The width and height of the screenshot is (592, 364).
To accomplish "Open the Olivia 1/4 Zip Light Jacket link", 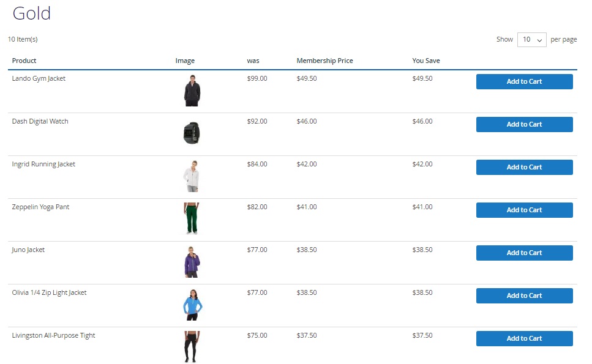I will click(49, 292).
